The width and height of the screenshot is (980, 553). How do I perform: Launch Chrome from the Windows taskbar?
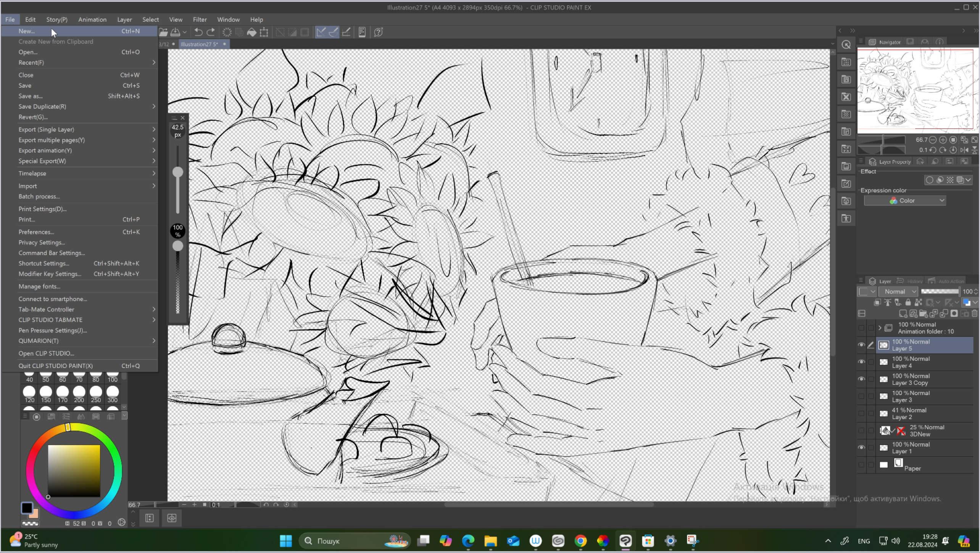(x=580, y=541)
